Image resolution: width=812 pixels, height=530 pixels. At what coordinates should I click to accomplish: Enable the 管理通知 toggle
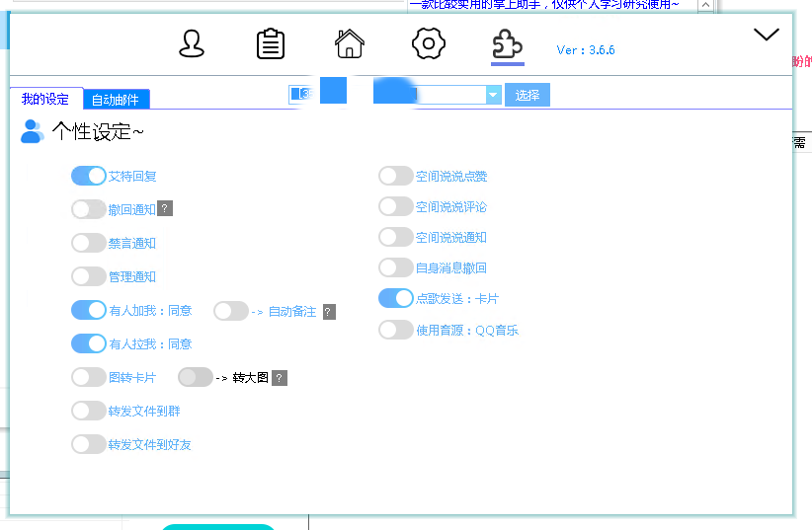tap(89, 276)
